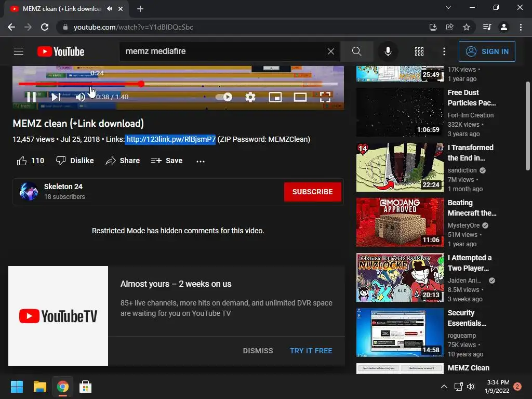Open Skeleton 24 channel name link
Image resolution: width=532 pixels, height=399 pixels.
tap(63, 187)
